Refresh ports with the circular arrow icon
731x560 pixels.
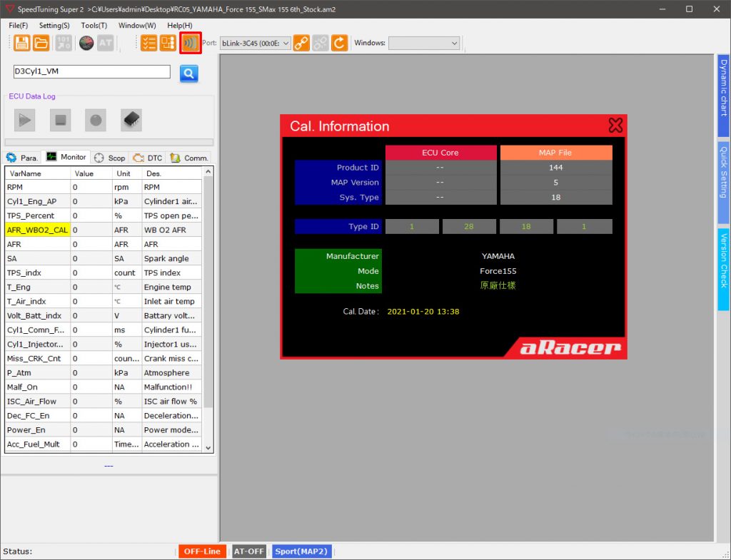[x=339, y=43]
